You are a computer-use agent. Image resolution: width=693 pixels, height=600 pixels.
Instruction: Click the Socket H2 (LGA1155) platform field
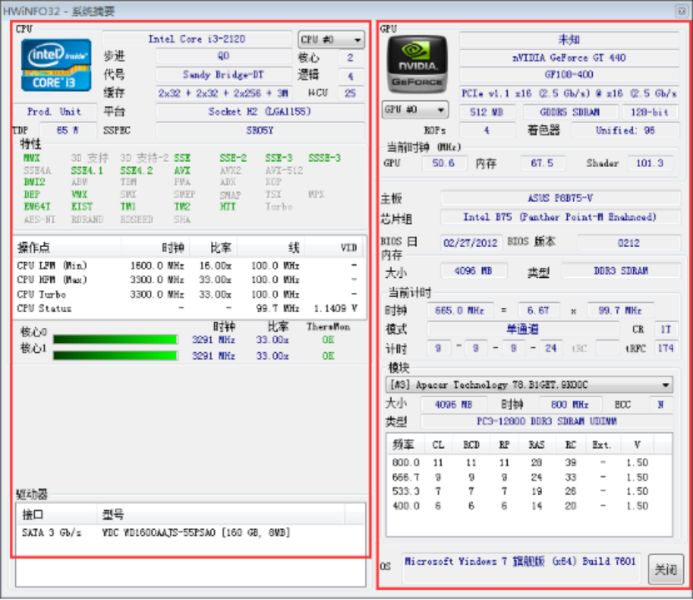tap(259, 111)
